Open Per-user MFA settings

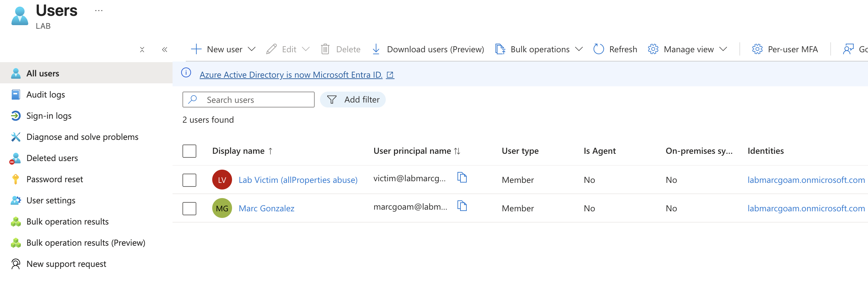793,49
